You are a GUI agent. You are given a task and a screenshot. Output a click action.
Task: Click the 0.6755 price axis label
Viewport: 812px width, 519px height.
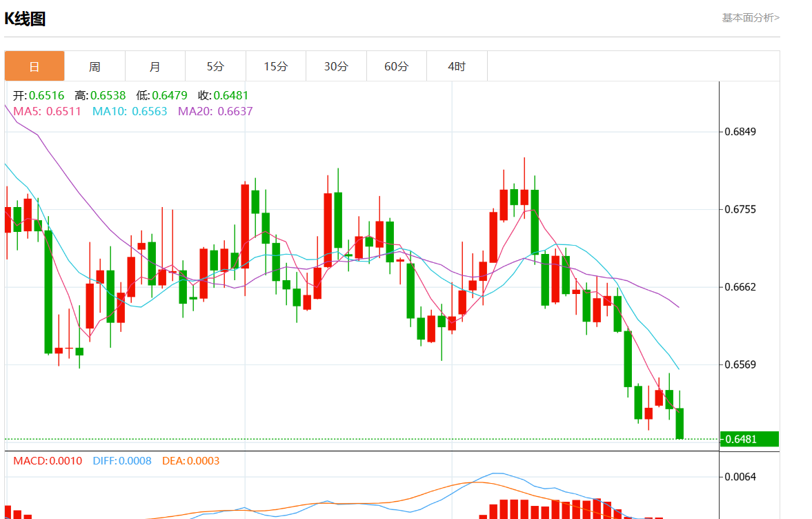(740, 209)
